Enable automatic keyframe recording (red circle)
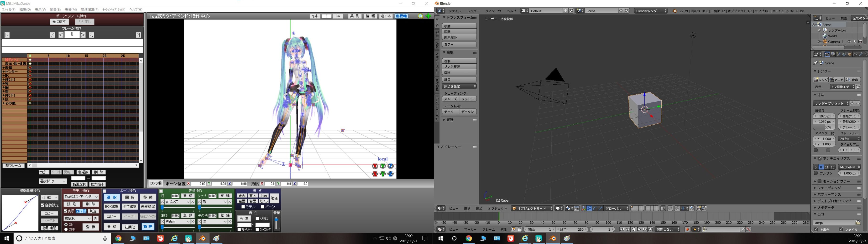The image size is (868, 244). 687,229
